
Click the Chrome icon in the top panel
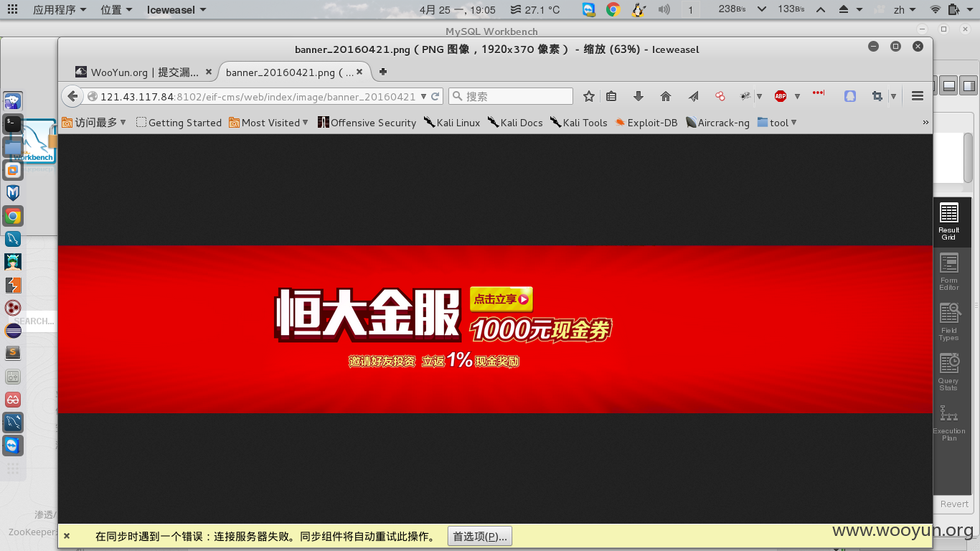pos(613,9)
